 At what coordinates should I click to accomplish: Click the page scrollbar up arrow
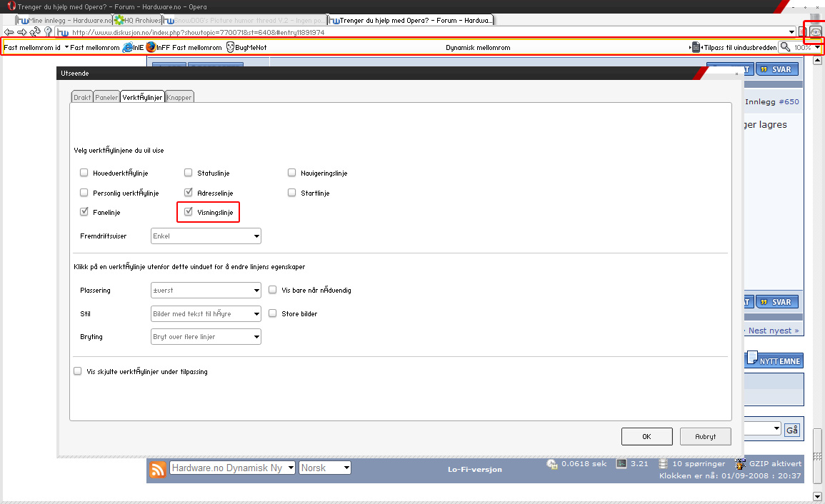click(x=817, y=60)
